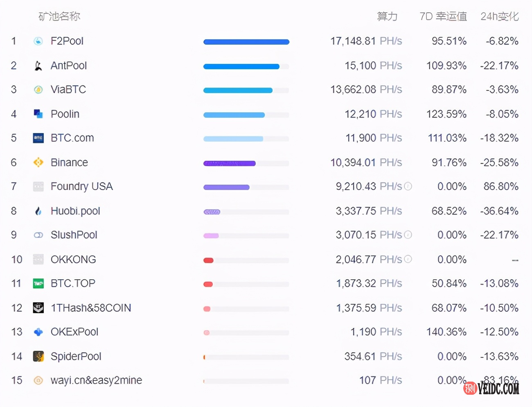Click the F2Pool hashrate progress bar
Screen dimensions: 532x407
tap(246, 42)
